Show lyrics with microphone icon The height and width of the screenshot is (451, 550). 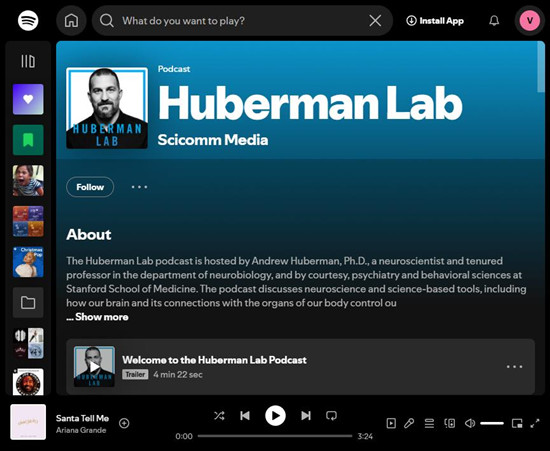409,423
